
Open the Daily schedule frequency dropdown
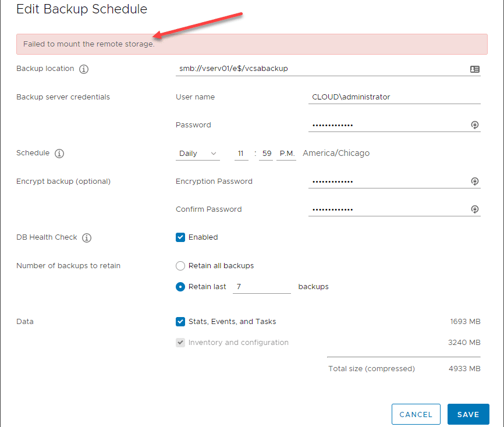tap(197, 154)
